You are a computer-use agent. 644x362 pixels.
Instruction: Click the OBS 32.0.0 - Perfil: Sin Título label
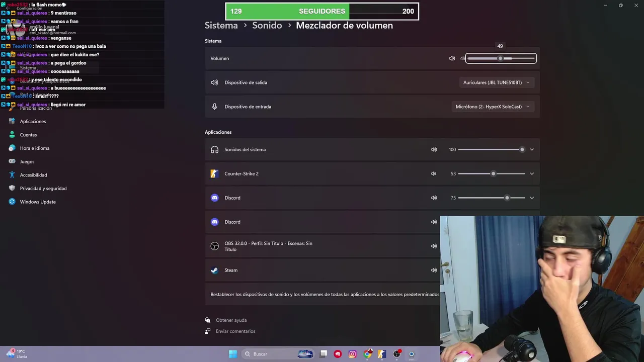(268, 246)
